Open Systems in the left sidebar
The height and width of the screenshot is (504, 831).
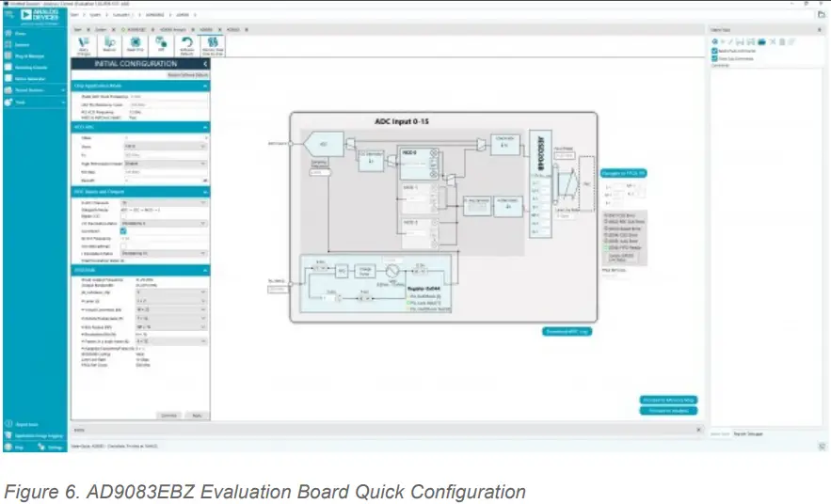point(22,44)
